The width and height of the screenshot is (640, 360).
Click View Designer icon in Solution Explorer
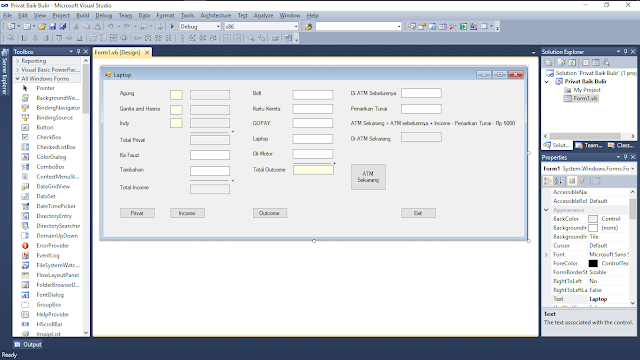[x=596, y=62]
